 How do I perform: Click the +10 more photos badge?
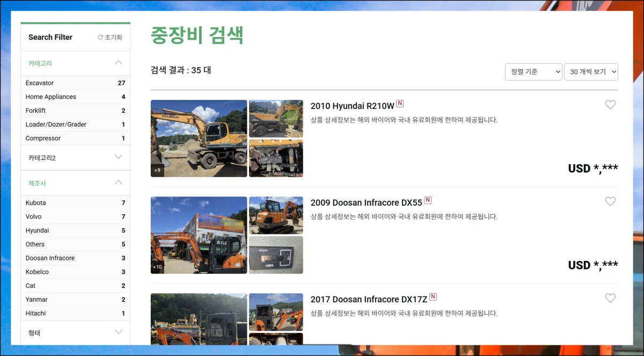[x=158, y=267]
